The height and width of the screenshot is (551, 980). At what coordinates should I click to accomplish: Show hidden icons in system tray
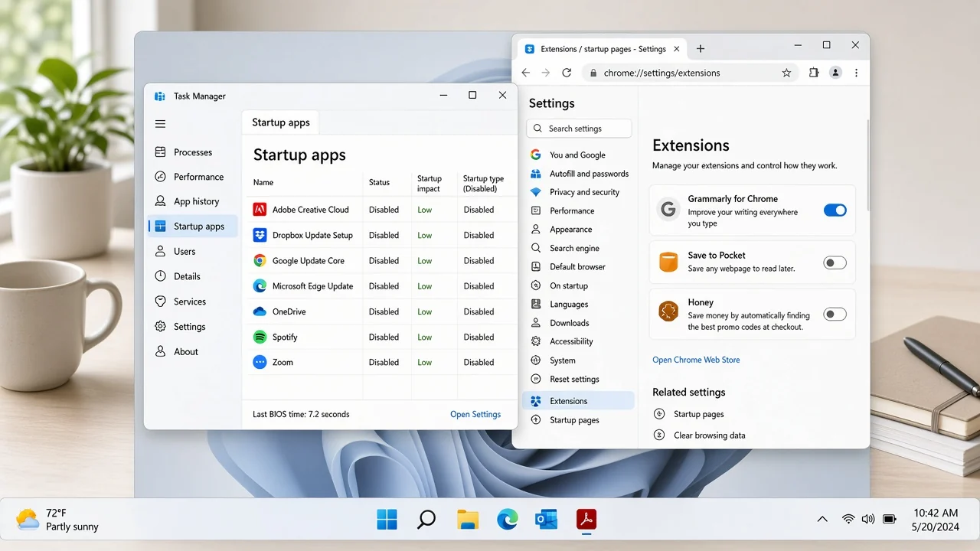[822, 519]
